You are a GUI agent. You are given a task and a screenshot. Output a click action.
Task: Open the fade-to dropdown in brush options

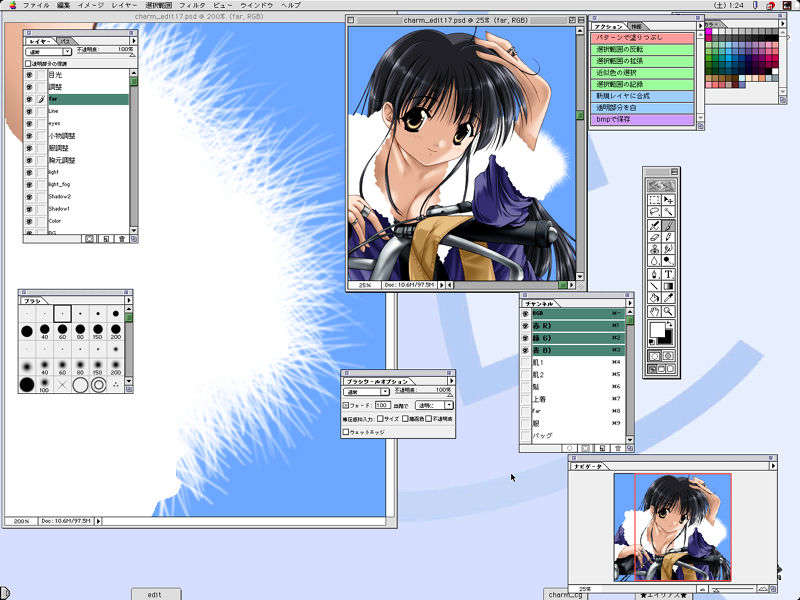pyautogui.click(x=434, y=405)
